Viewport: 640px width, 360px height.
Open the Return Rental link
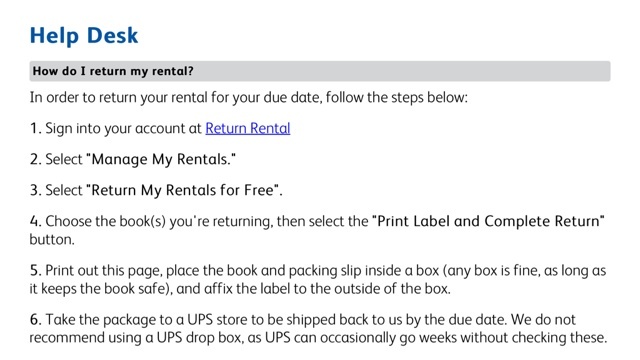click(248, 128)
